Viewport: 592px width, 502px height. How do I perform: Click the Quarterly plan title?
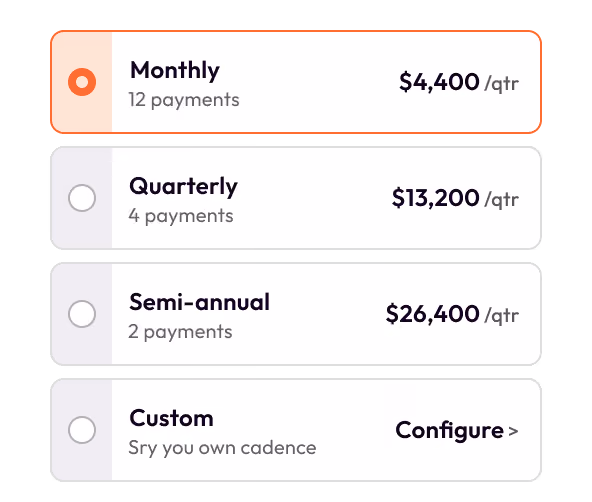point(183,186)
